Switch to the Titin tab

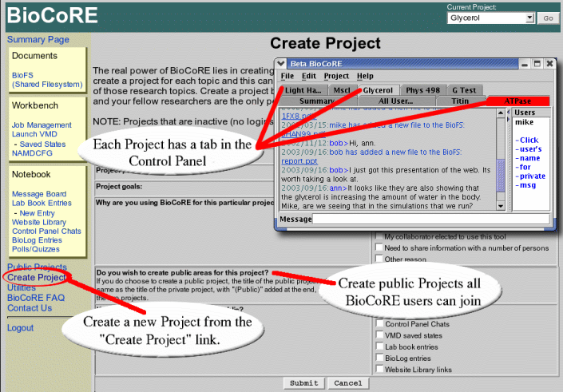(x=460, y=101)
